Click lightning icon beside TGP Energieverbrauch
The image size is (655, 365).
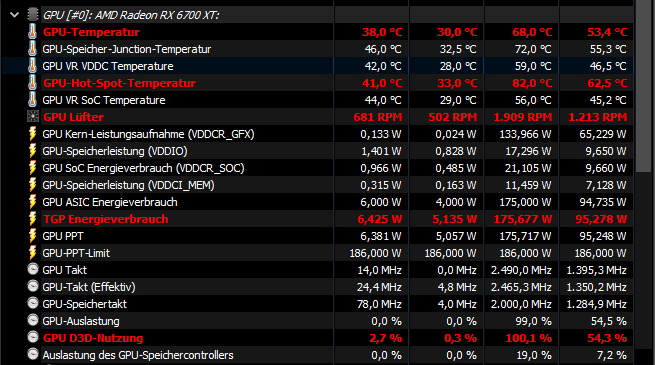click(x=33, y=219)
